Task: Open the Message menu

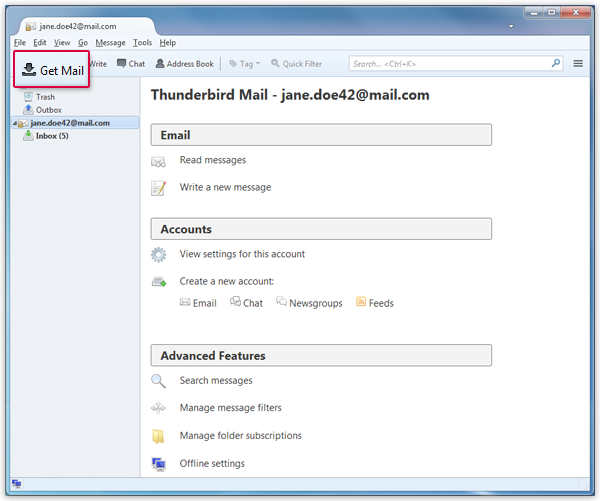Action: tap(110, 43)
